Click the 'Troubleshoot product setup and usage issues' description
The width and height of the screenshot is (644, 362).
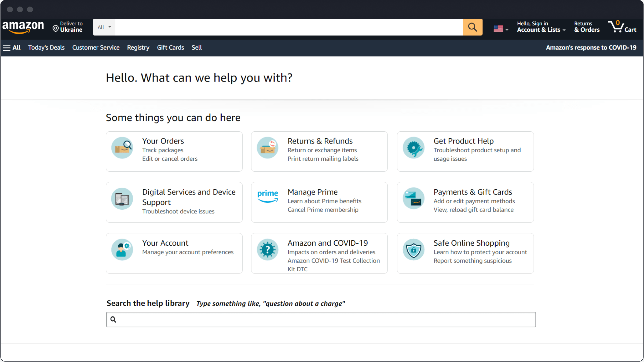coord(477,154)
